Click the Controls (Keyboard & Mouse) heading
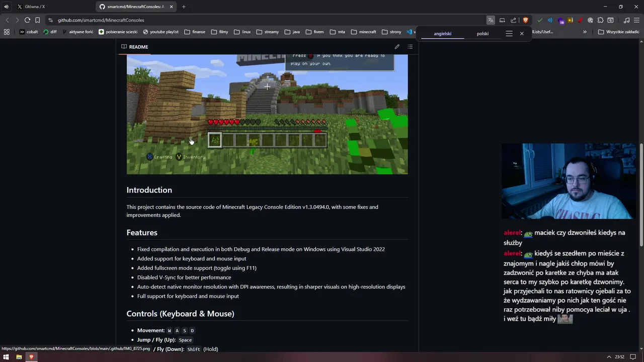 pos(180,314)
